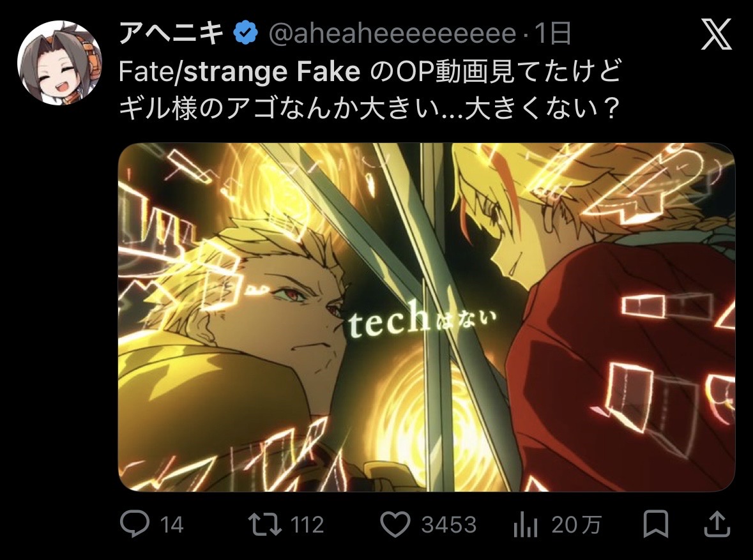Click the X logo
Screen dimensions: 753x560
coord(716,34)
